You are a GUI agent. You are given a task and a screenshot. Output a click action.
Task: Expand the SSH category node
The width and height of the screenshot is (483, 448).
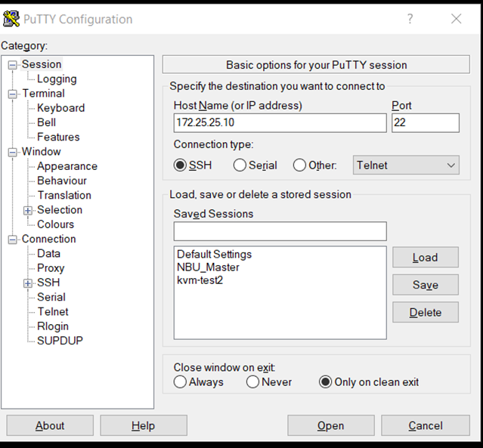28,283
